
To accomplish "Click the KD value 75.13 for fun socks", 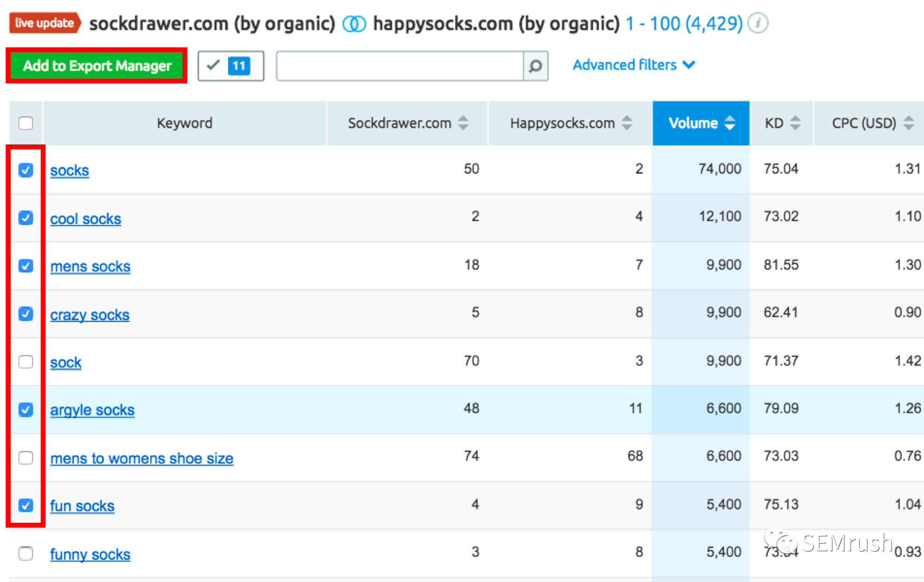I will click(781, 504).
